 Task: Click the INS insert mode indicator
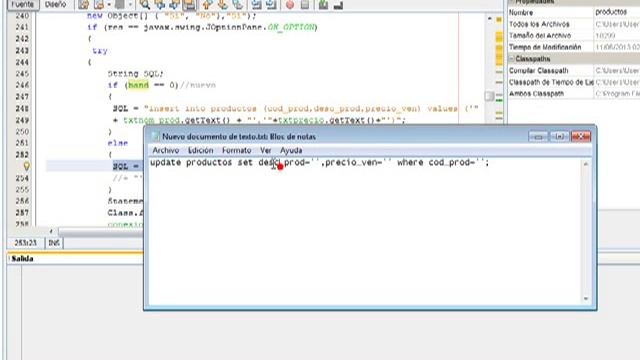click(x=54, y=243)
